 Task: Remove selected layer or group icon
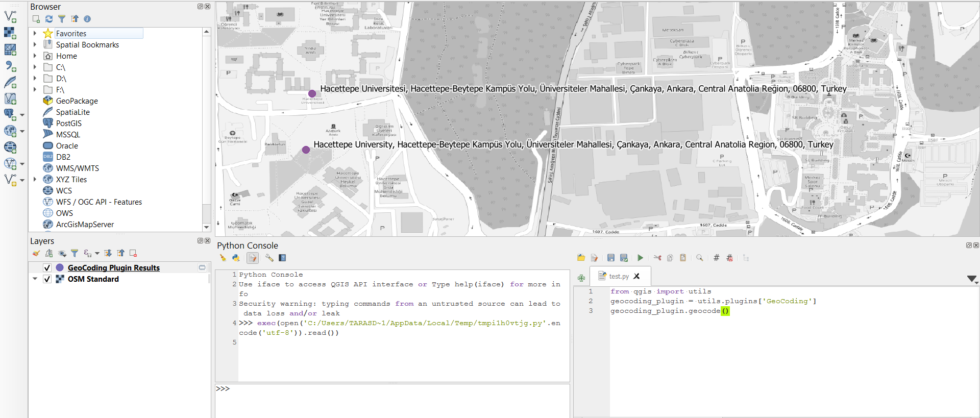tap(133, 253)
